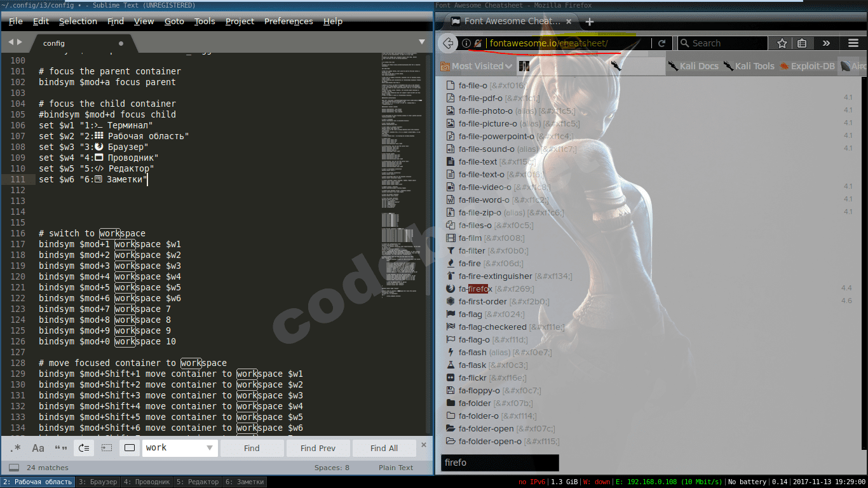
Task: Open Spaces: 8 indentation menu
Action: [x=332, y=468]
